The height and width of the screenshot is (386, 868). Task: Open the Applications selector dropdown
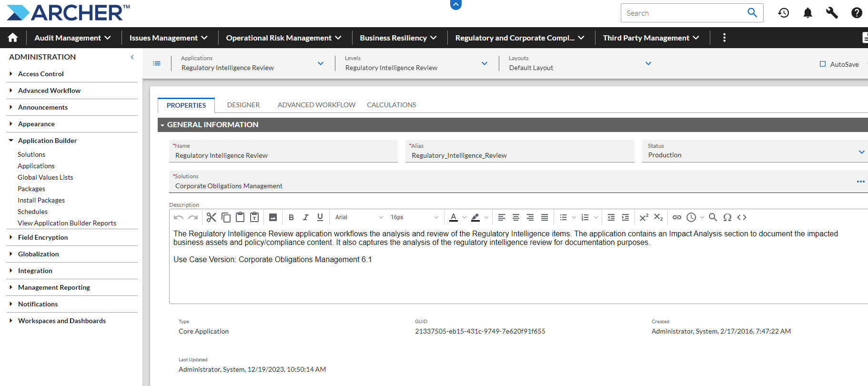click(x=321, y=63)
